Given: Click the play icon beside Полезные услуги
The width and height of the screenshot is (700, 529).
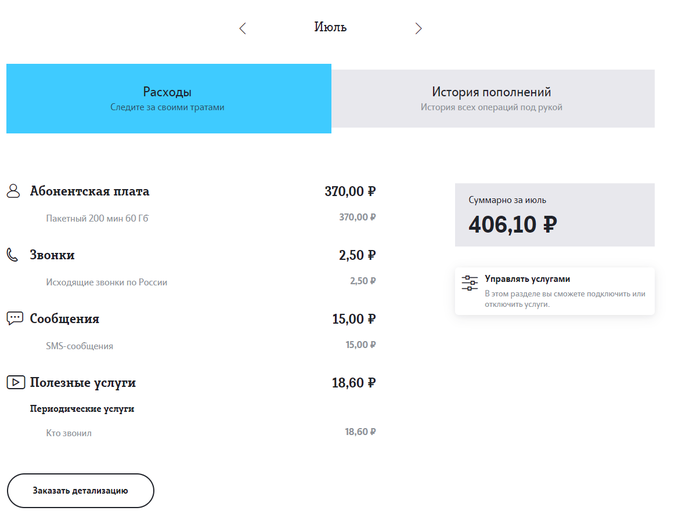Looking at the screenshot, I should point(15,382).
